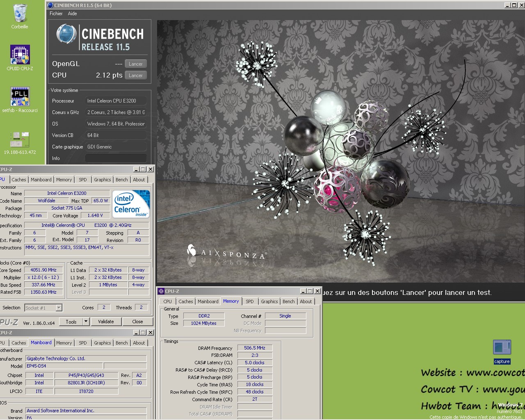Click the CPU-Z Memory window title icon

(x=161, y=291)
